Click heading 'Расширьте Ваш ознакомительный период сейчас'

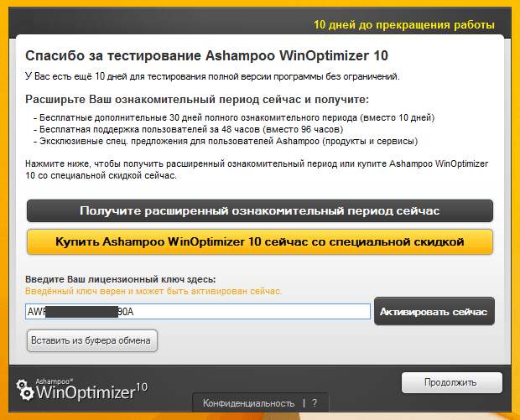pyautogui.click(x=197, y=100)
